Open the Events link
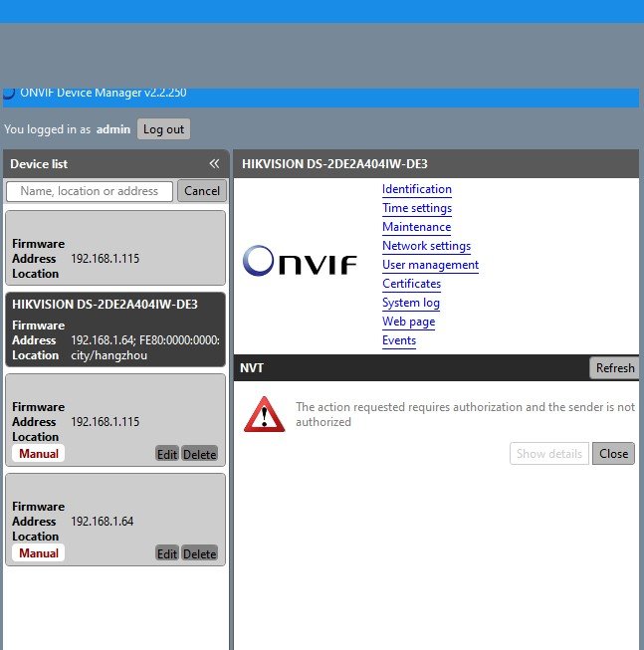The height and width of the screenshot is (650, 644). tap(398, 340)
